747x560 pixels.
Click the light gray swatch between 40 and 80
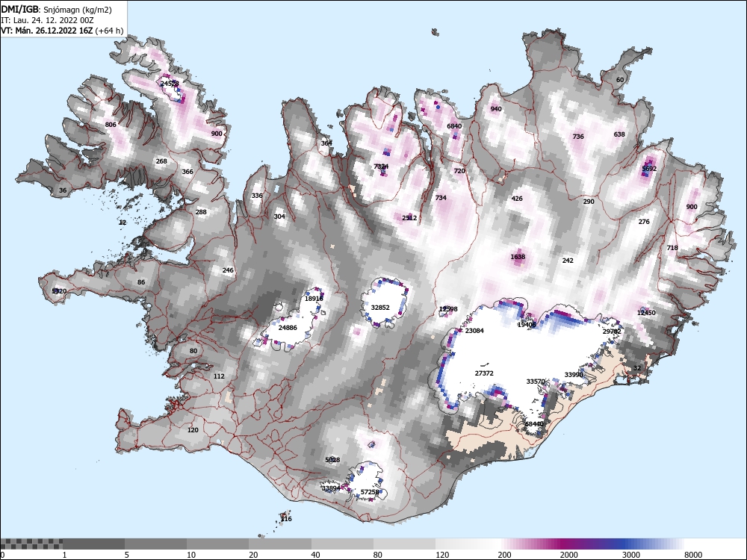pos(343,544)
